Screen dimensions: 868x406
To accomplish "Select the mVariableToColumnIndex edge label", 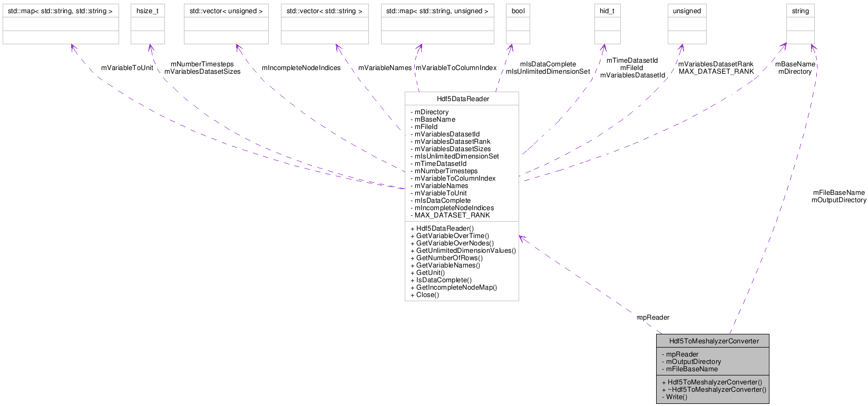I will pyautogui.click(x=456, y=68).
